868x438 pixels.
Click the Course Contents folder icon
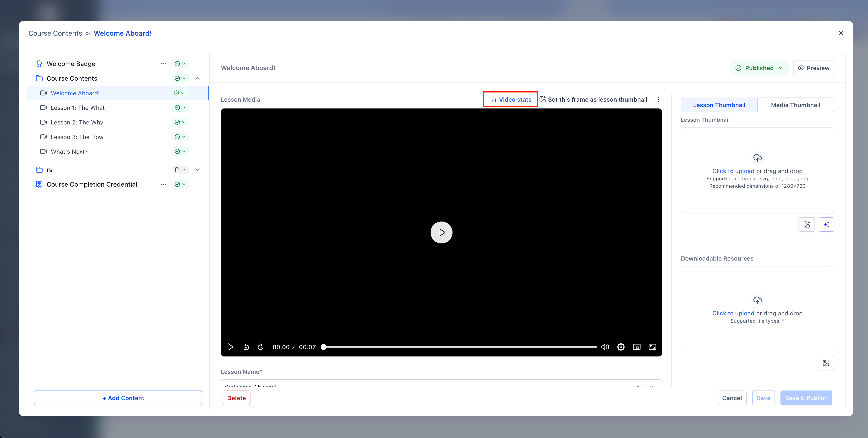pos(39,79)
